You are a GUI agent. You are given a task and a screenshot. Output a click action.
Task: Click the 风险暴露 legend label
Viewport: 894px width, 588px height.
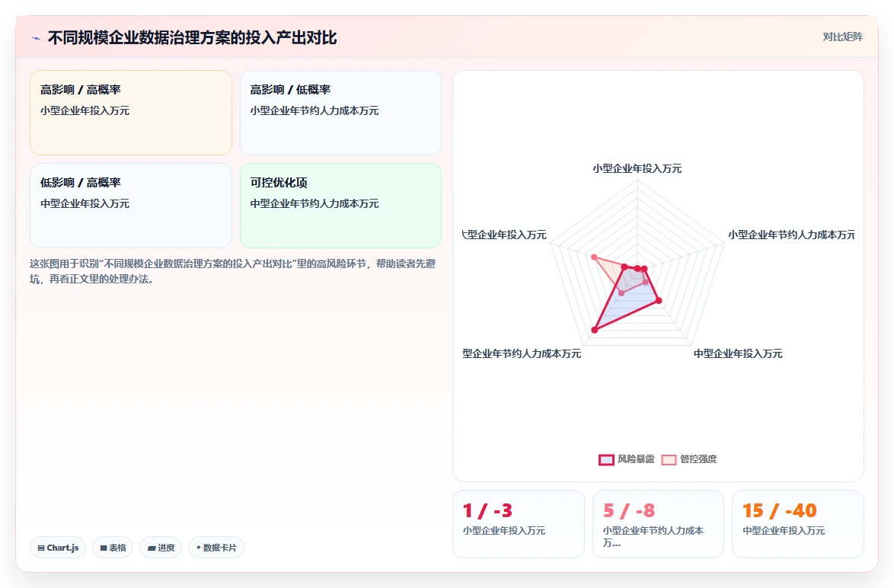point(636,459)
